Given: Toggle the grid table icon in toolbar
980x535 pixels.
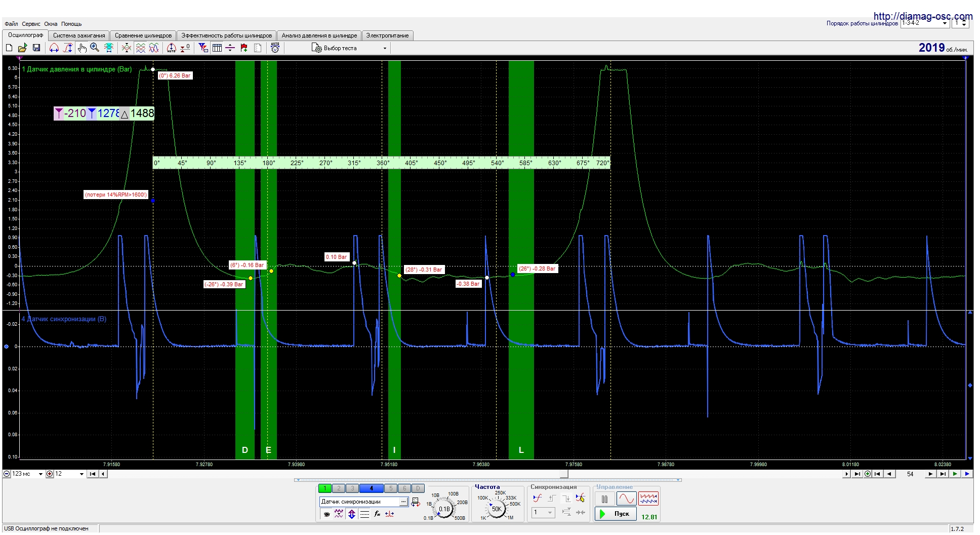Looking at the screenshot, I should point(217,48).
